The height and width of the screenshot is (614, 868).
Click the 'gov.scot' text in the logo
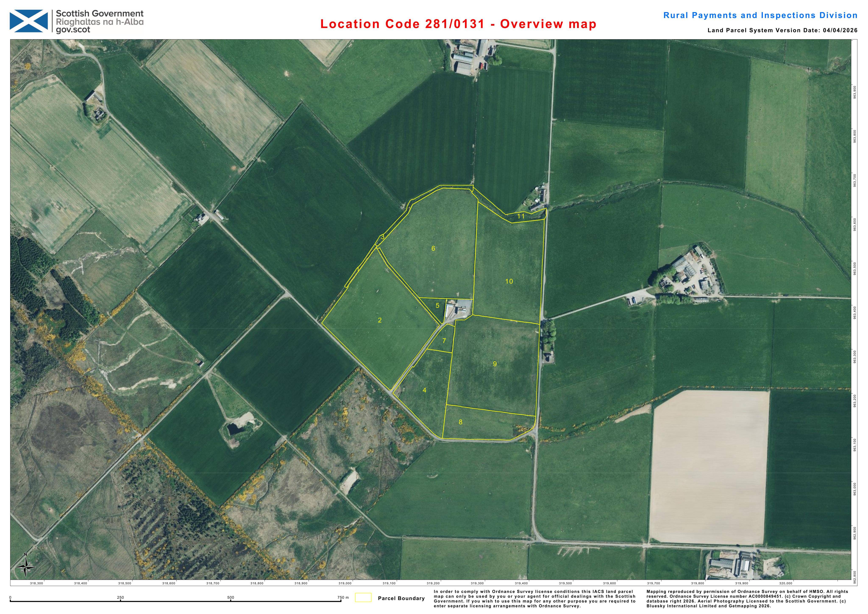[73, 30]
